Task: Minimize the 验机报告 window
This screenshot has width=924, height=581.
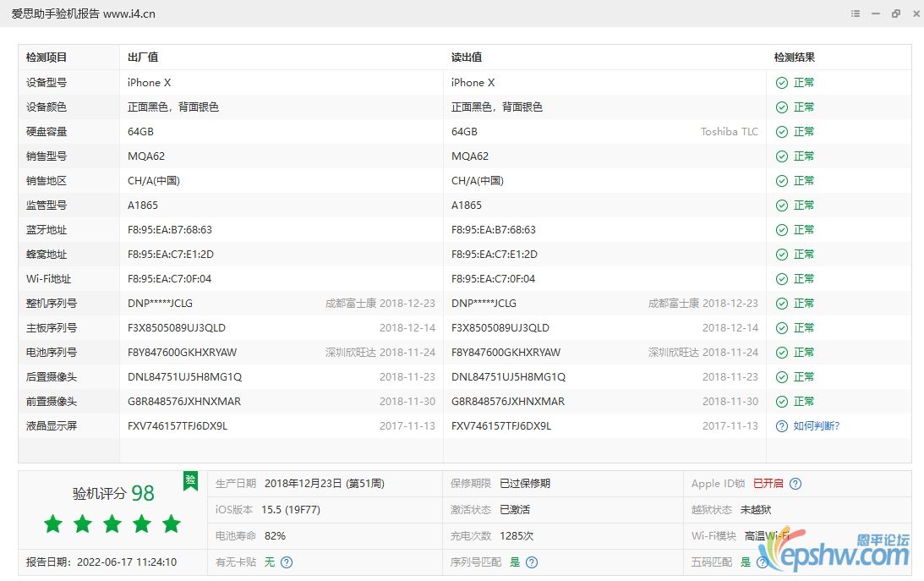Action: [x=876, y=14]
